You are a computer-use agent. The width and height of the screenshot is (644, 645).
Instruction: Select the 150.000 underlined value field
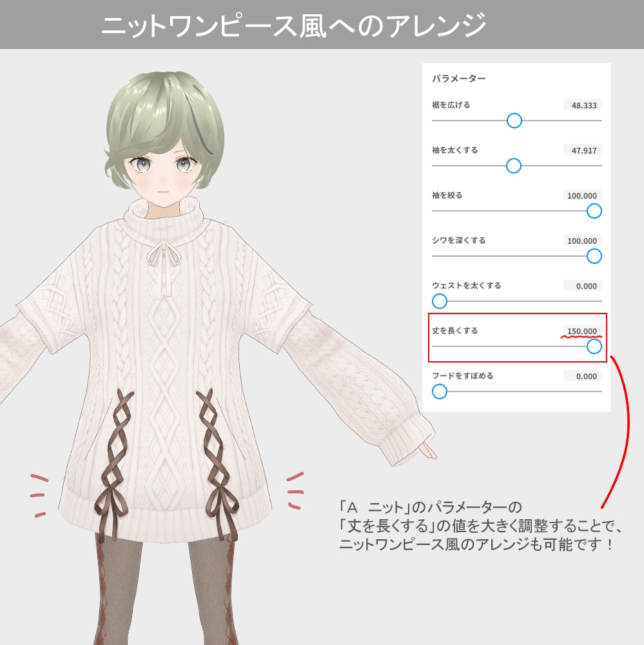583,330
